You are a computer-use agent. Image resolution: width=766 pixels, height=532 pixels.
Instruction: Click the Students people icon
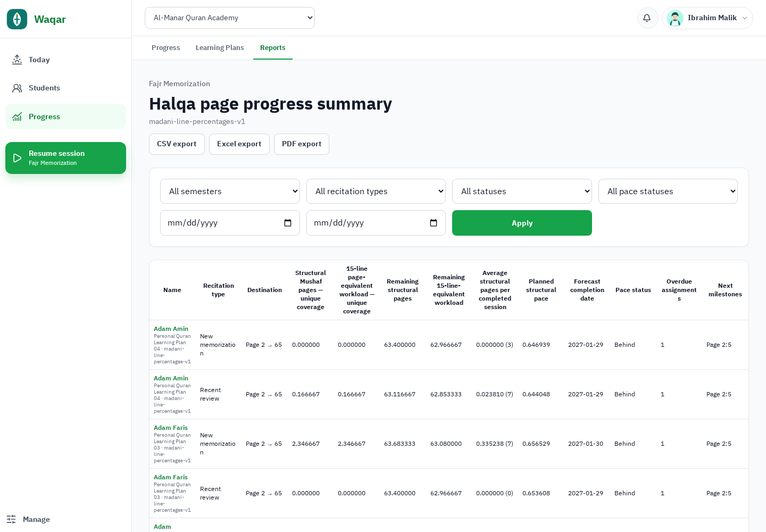click(17, 88)
